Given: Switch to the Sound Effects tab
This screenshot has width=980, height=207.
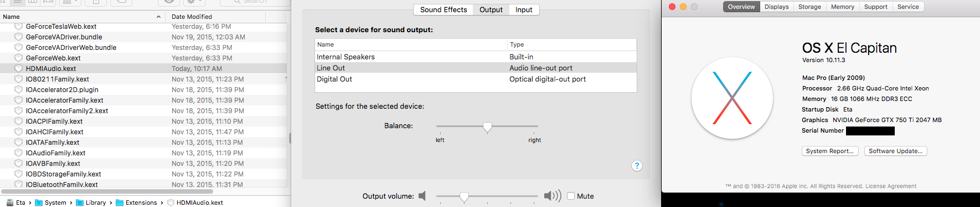Looking at the screenshot, I should pyautogui.click(x=443, y=9).
